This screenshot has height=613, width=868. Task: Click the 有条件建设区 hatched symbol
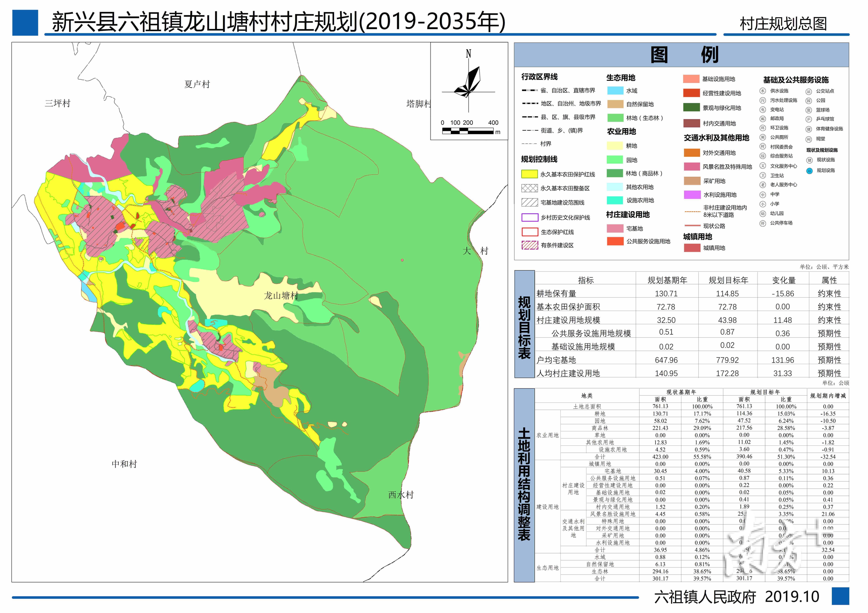click(530, 245)
